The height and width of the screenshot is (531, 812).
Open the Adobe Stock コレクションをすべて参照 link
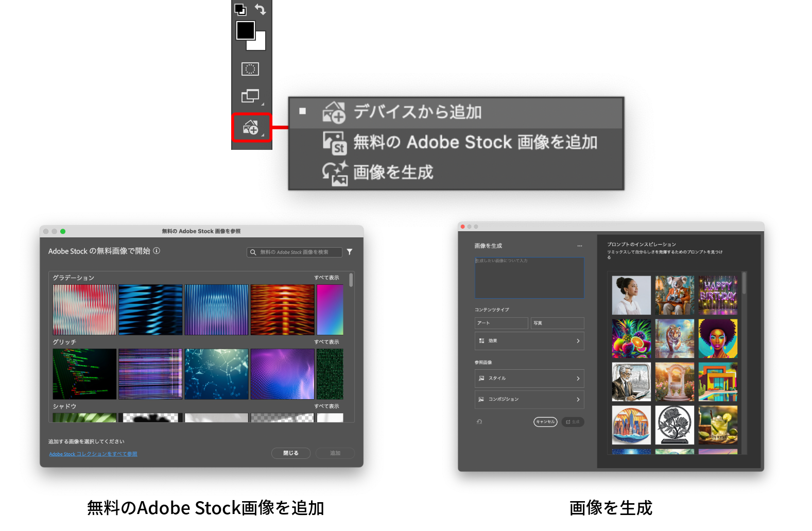[93, 454]
